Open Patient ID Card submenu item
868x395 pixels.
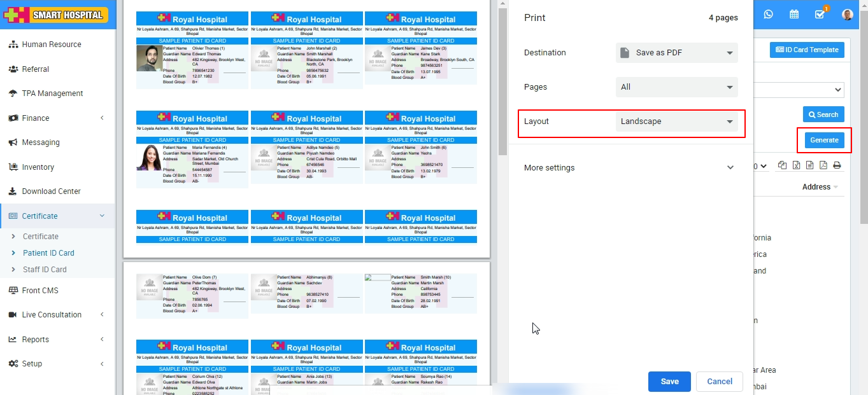(48, 253)
